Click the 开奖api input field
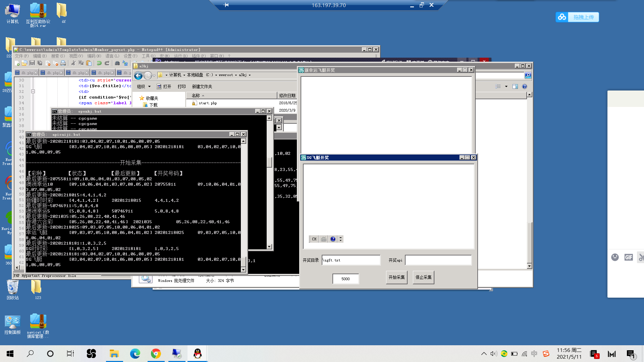The height and width of the screenshot is (362, 644). pyautogui.click(x=438, y=260)
